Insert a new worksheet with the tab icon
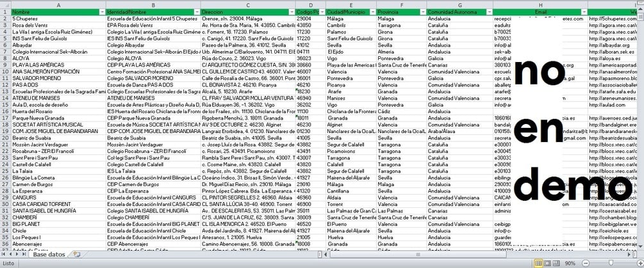644x268 pixels. click(x=76, y=255)
